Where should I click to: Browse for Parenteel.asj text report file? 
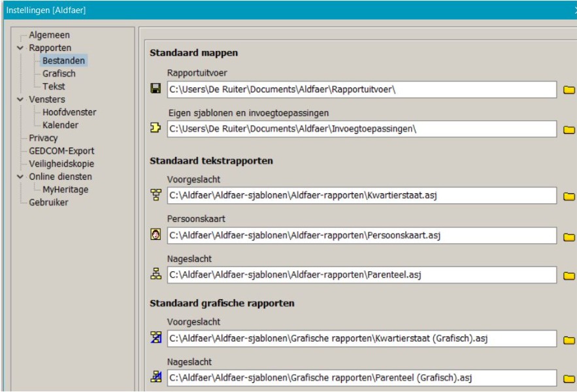click(569, 276)
